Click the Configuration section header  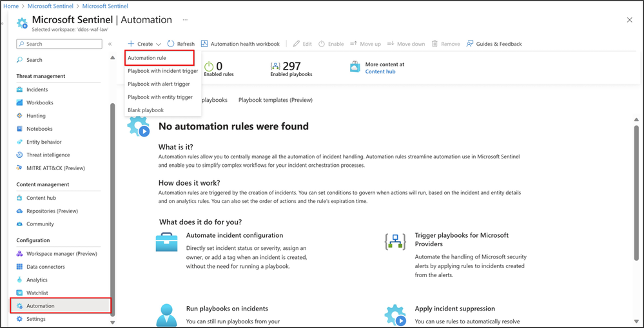tap(33, 240)
